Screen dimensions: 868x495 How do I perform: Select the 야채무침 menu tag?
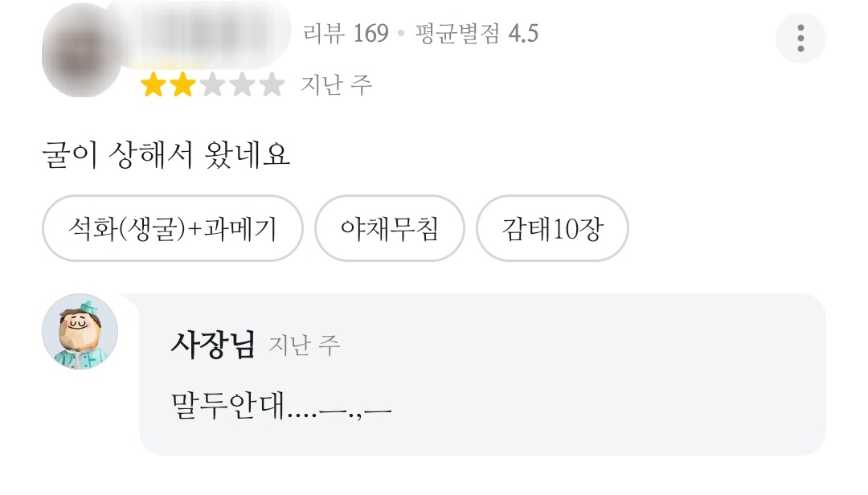click(390, 229)
